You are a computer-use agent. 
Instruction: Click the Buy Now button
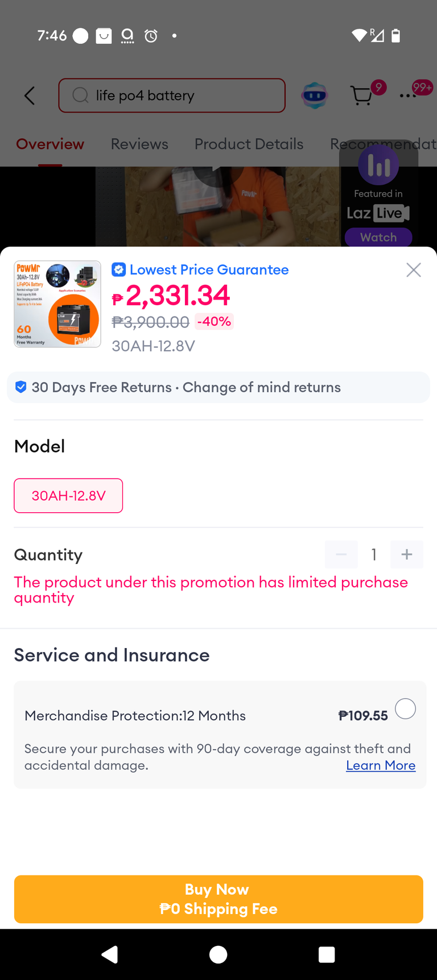click(218, 899)
